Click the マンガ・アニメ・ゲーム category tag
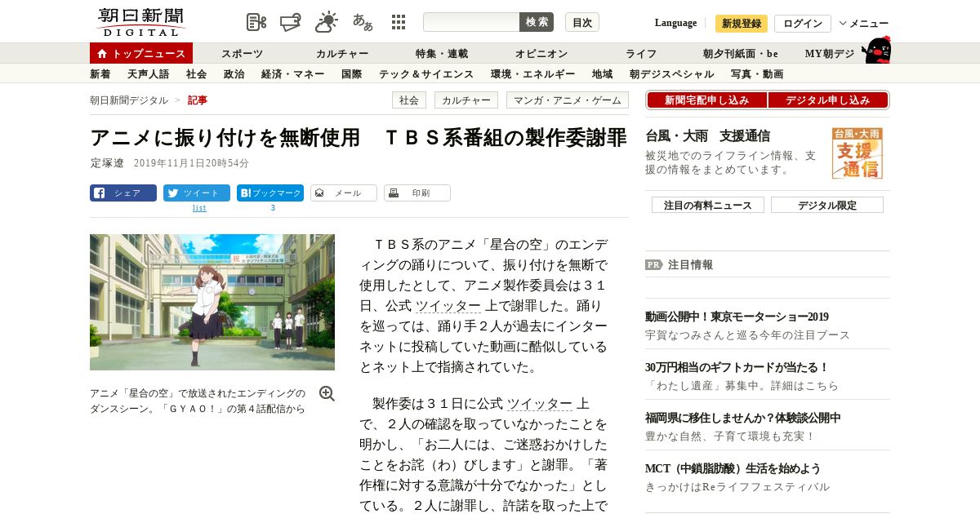The image size is (980, 514). click(568, 100)
